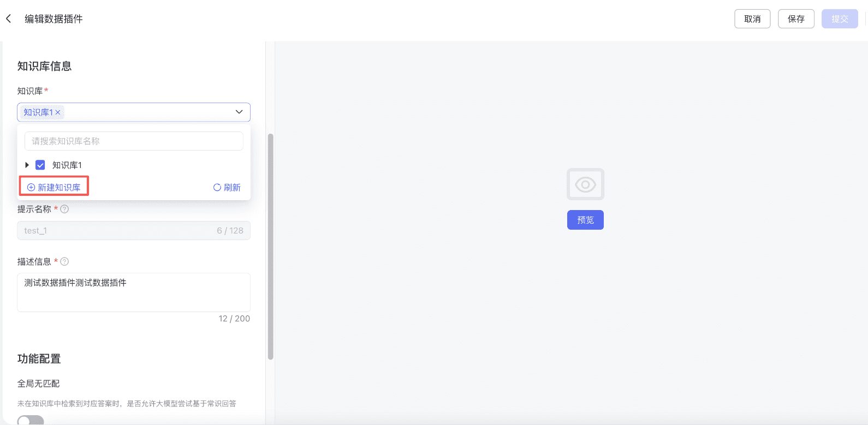Uncheck the 知识库1 checkbox
The height and width of the screenshot is (425, 868).
tap(40, 165)
